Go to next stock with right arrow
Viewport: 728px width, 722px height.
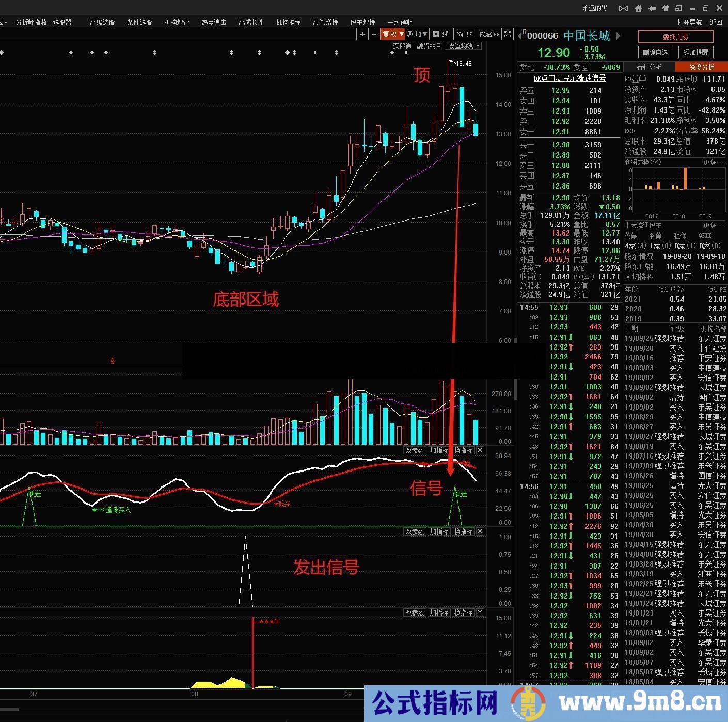point(619,36)
